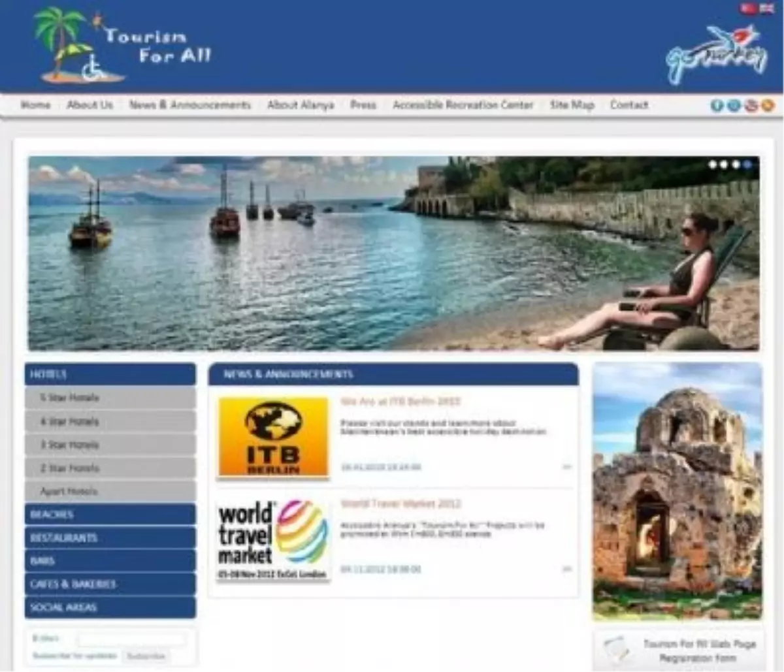Expand the BEACHES sidebar section
The image size is (784, 672).
point(110,514)
